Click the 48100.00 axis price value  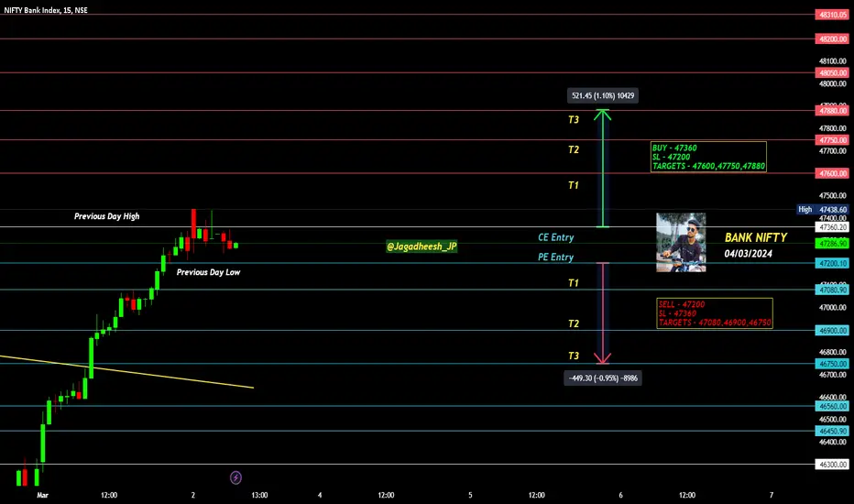(833, 61)
